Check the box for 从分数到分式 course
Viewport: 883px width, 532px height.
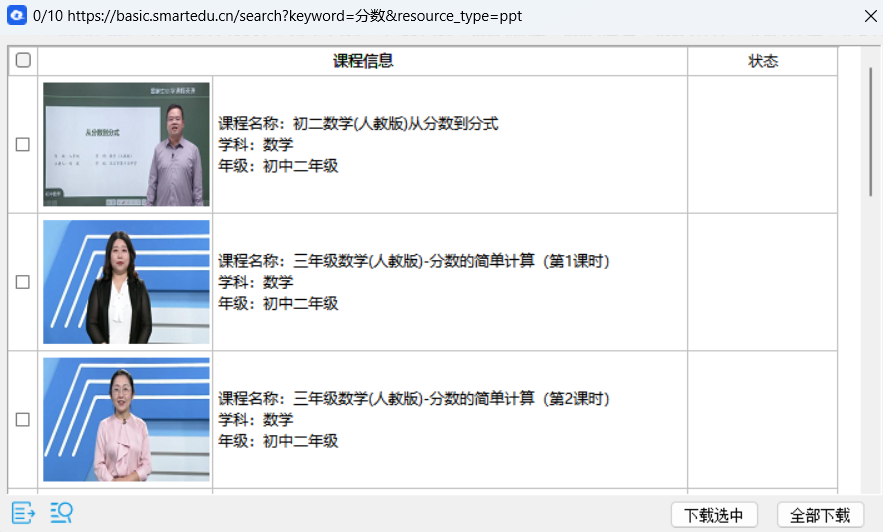click(x=23, y=145)
